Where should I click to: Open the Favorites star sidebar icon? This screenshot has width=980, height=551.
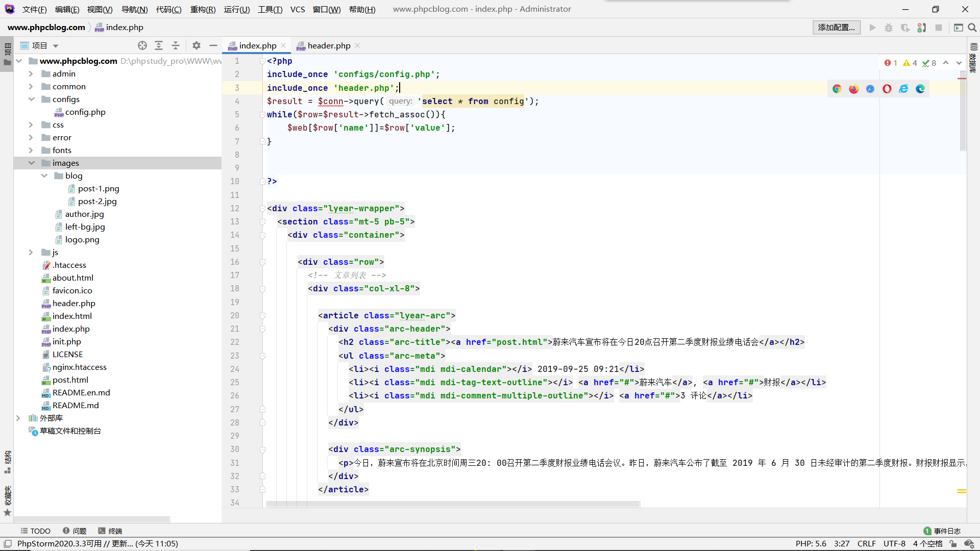coord(7,512)
